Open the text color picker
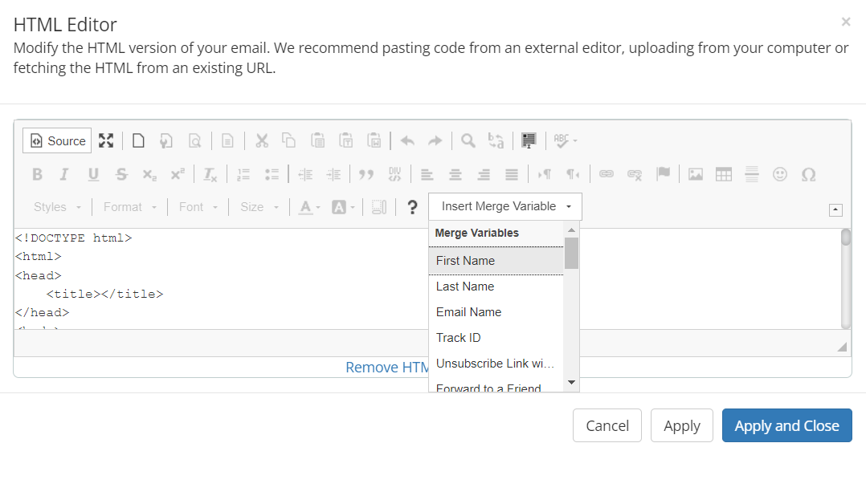The image size is (866, 504). (x=309, y=207)
